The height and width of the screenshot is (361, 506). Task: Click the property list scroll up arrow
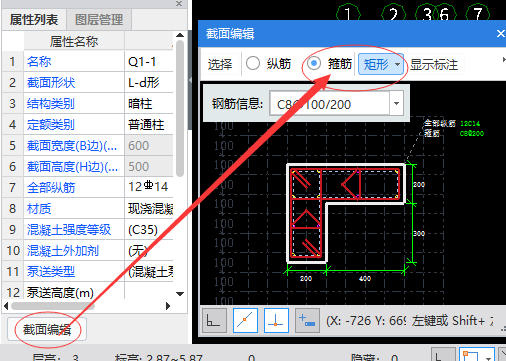click(180, 35)
